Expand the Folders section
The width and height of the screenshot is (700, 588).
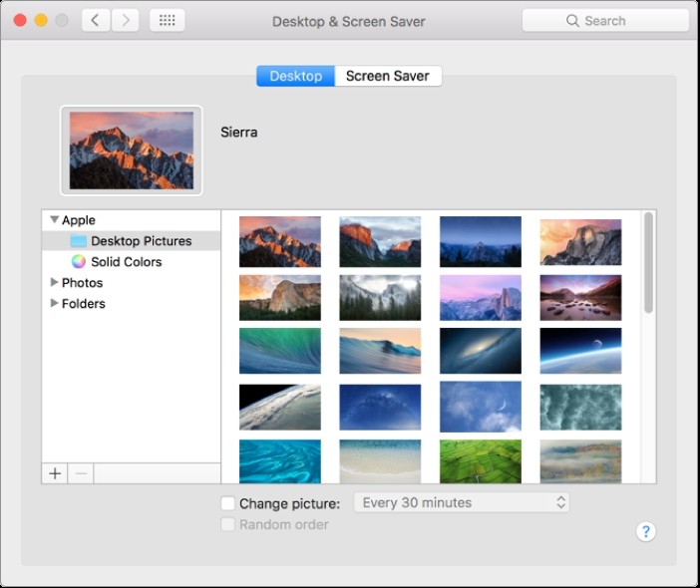pyautogui.click(x=54, y=304)
